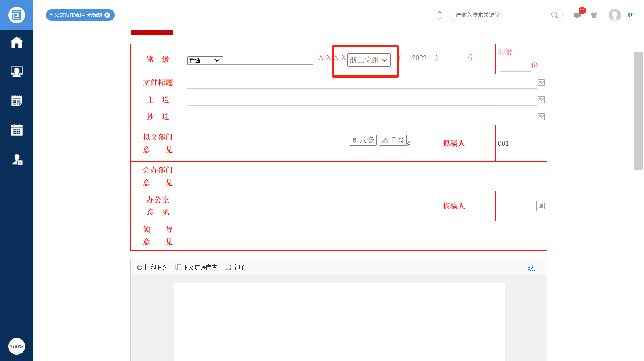This screenshot has width=644, height=361.
Task: Close the 公文发布流程-无标题 tab
Action: tap(107, 15)
